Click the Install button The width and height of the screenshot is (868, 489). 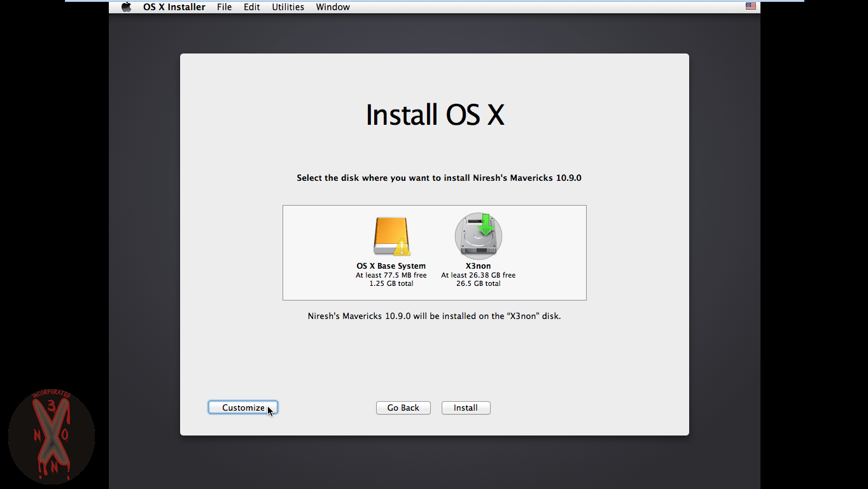[466, 407]
